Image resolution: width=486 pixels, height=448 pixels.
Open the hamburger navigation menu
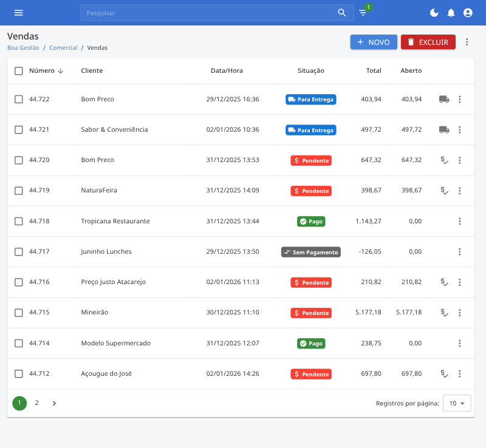click(x=18, y=13)
